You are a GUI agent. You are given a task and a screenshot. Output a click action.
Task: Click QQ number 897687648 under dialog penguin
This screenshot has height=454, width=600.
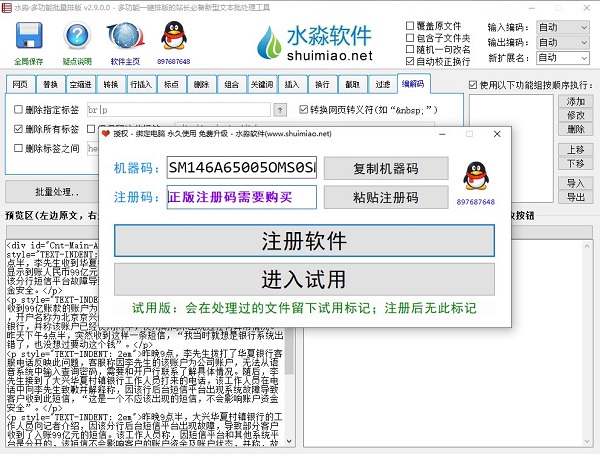tap(476, 202)
